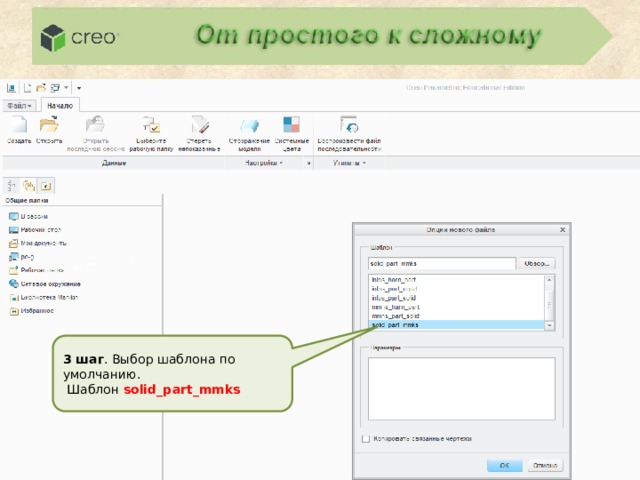
Task: Click the Данные group label
Action: pos(114,163)
